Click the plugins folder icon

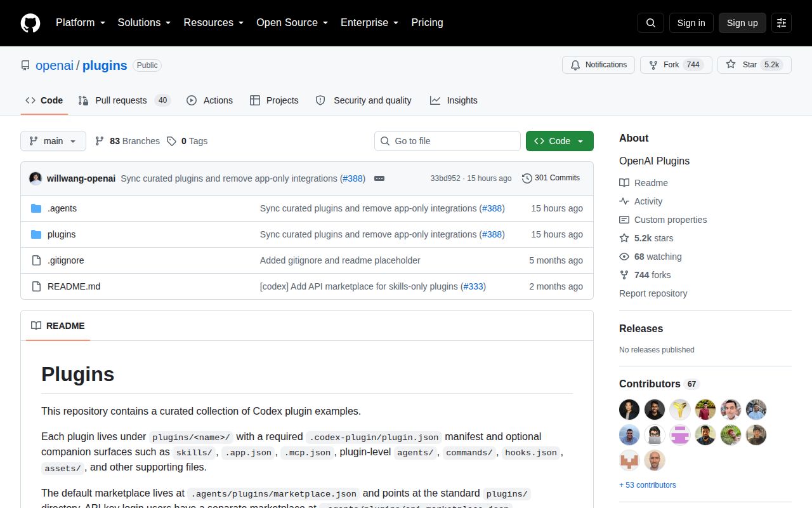click(x=36, y=234)
